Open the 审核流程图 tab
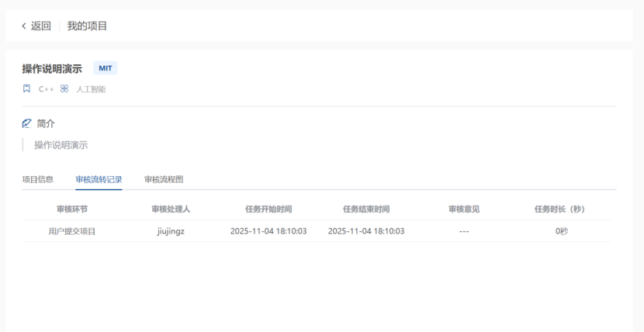Viewport: 644px width, 332px height. pyautogui.click(x=164, y=179)
